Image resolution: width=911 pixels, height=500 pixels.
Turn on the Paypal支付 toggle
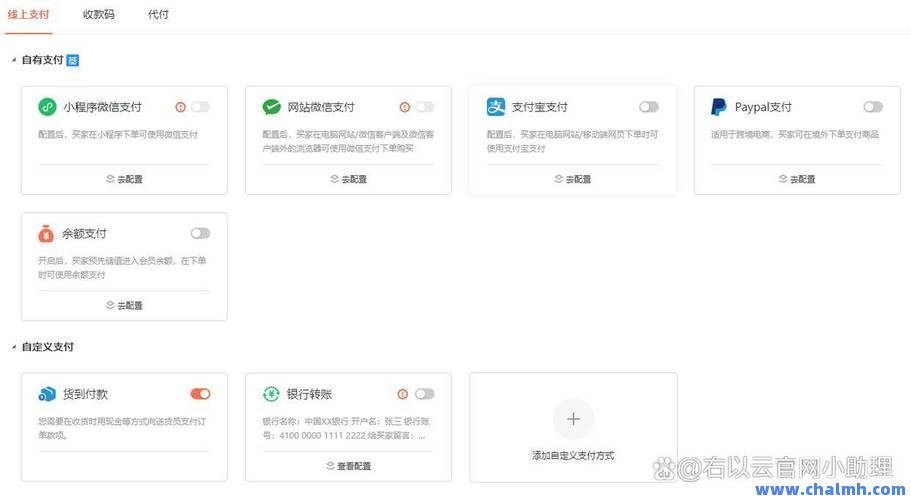[x=873, y=107]
